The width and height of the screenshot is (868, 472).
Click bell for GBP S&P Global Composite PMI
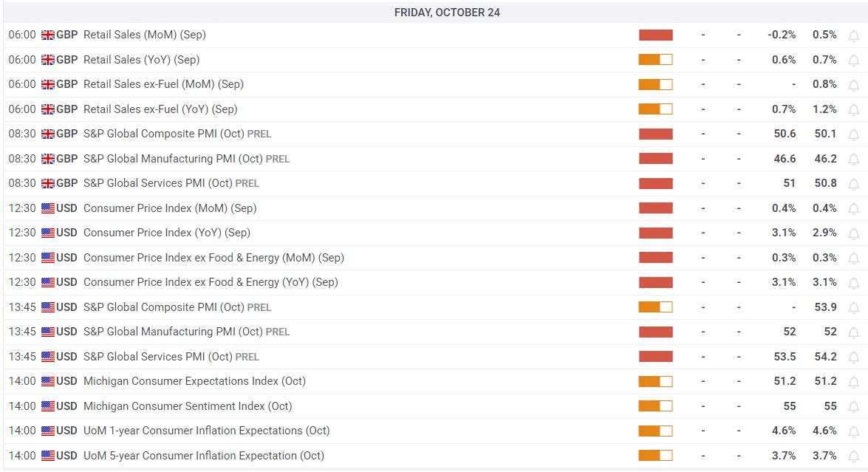853,134
